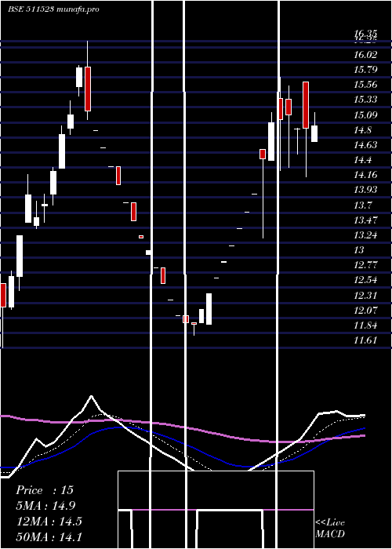Click the 12MA : 14.5 readout

[x=49, y=522]
